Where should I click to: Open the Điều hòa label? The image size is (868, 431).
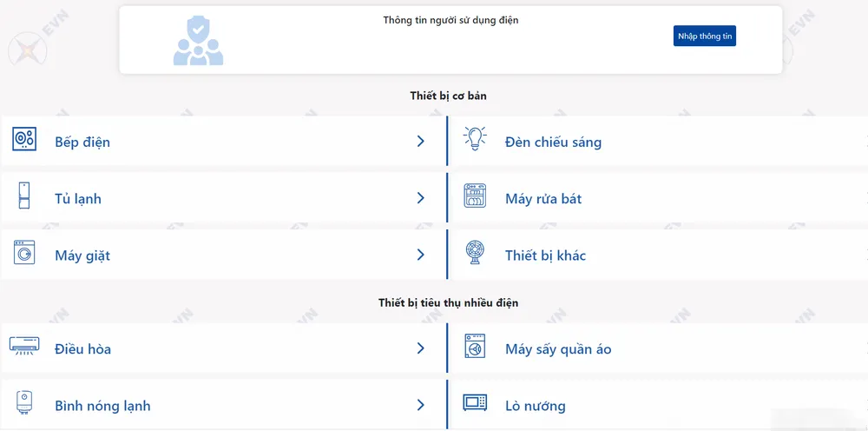coord(83,349)
